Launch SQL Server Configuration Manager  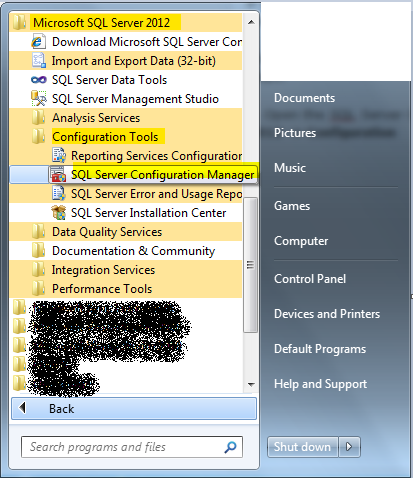click(x=134, y=174)
